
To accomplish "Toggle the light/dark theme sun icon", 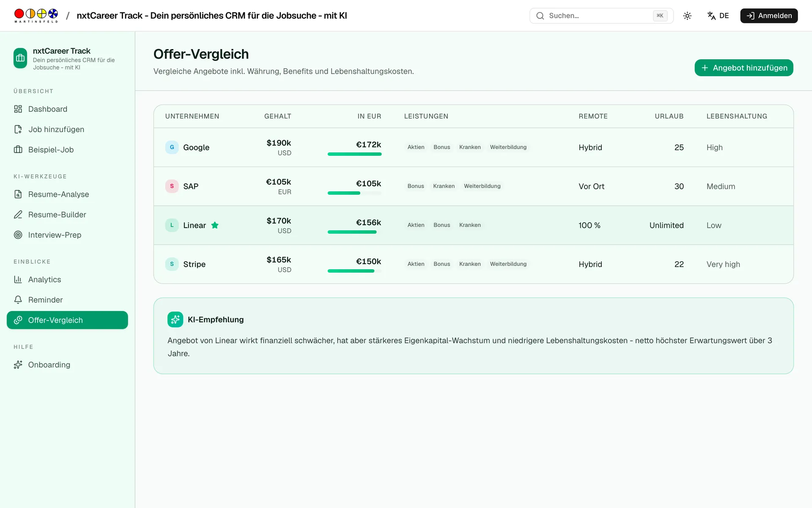I will click(687, 16).
